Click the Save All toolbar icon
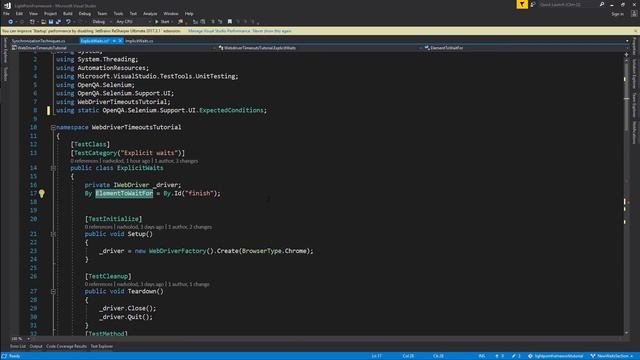Image resolution: width=640 pixels, height=360 pixels. click(x=58, y=22)
